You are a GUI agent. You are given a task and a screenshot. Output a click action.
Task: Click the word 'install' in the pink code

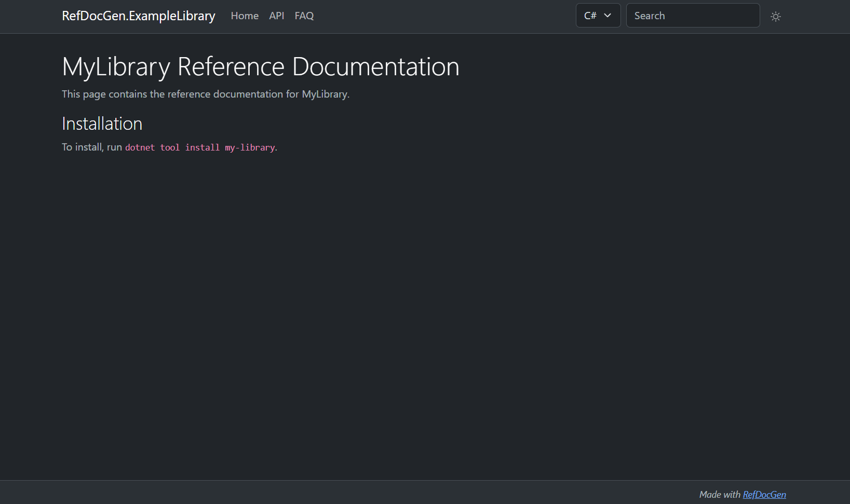(x=202, y=147)
